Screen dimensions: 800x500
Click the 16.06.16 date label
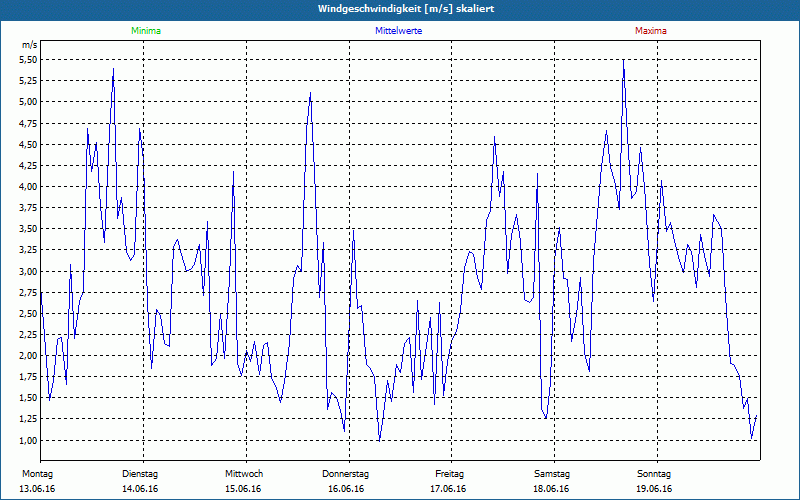(x=346, y=489)
